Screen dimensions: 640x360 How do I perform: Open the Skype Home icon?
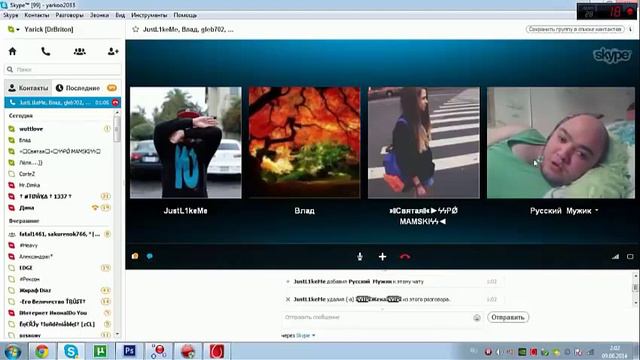12,51
